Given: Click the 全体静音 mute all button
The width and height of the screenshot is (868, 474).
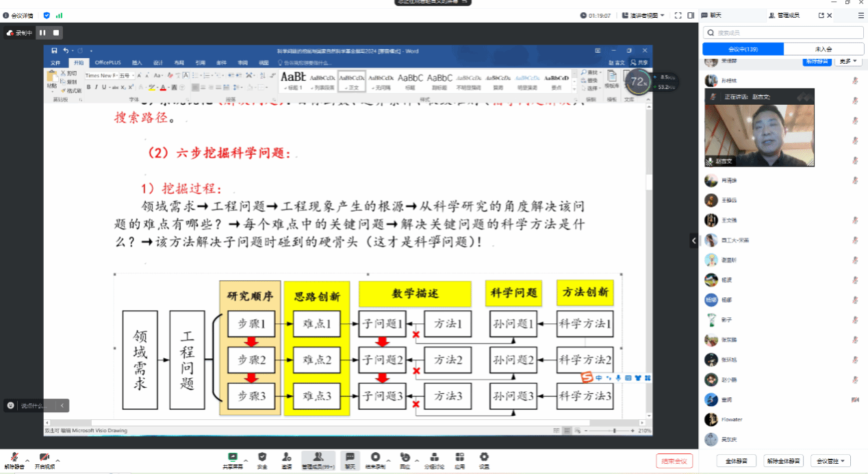Looking at the screenshot, I should pos(736,460).
